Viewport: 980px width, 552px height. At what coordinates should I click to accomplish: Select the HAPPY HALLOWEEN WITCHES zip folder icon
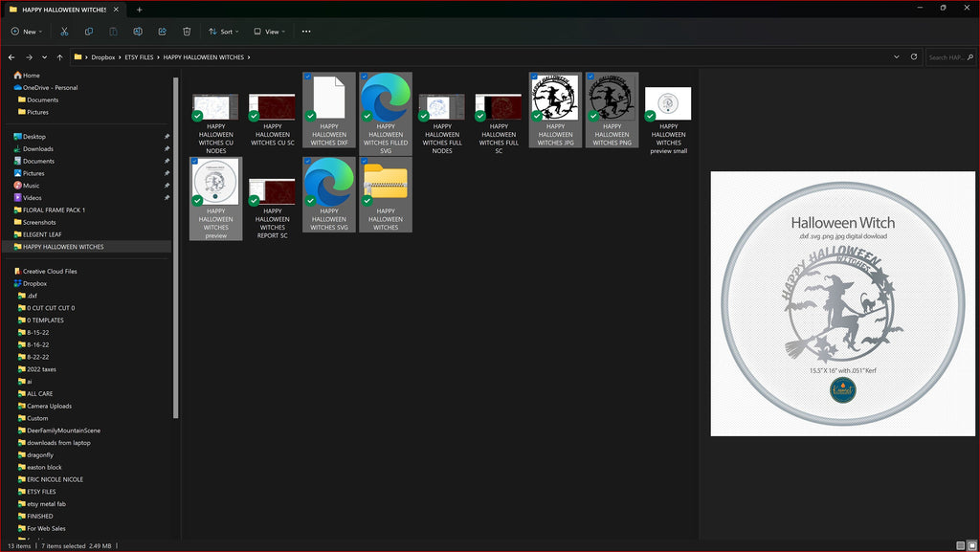coord(386,182)
